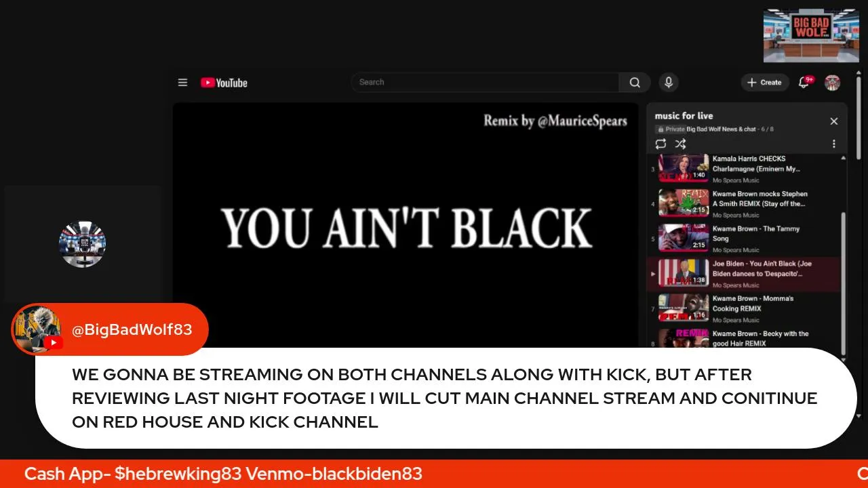
Task: Click the YouTube logo
Action: tap(224, 83)
